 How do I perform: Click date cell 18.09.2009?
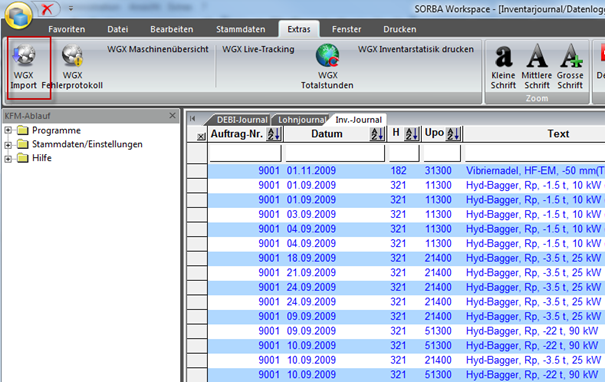(x=311, y=258)
